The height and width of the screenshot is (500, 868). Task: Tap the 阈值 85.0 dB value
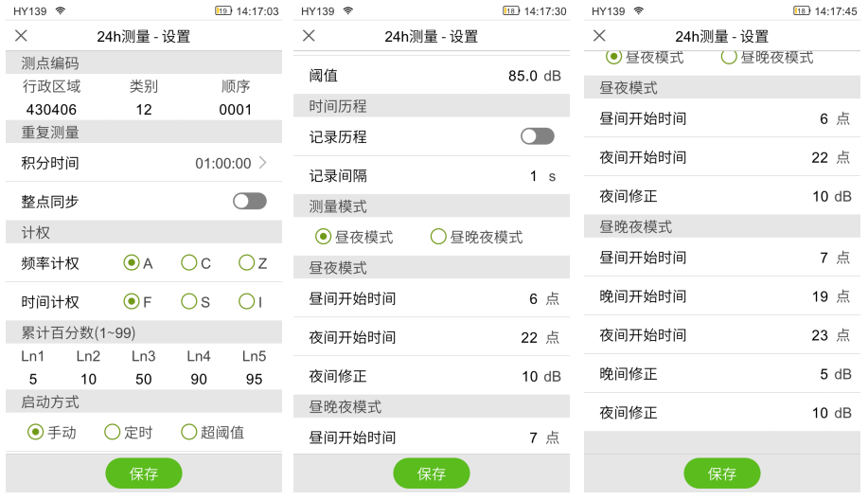pos(523,76)
